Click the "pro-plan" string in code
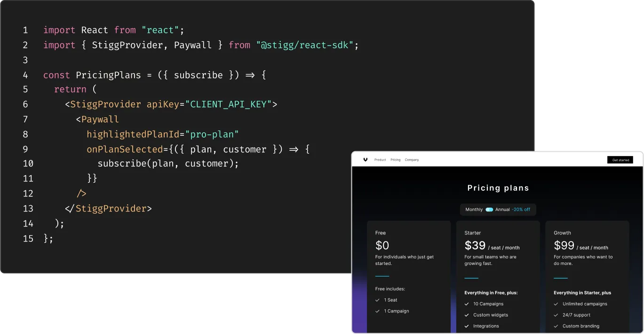 pyautogui.click(x=212, y=134)
